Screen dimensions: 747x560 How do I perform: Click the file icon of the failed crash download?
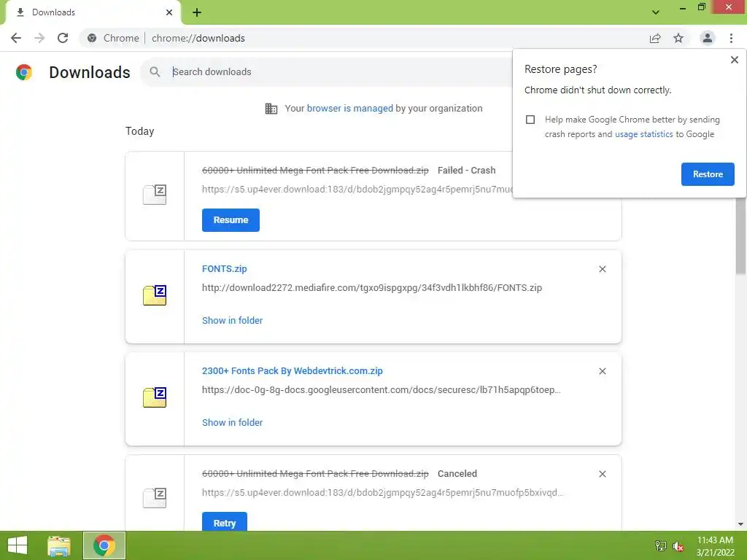click(155, 194)
